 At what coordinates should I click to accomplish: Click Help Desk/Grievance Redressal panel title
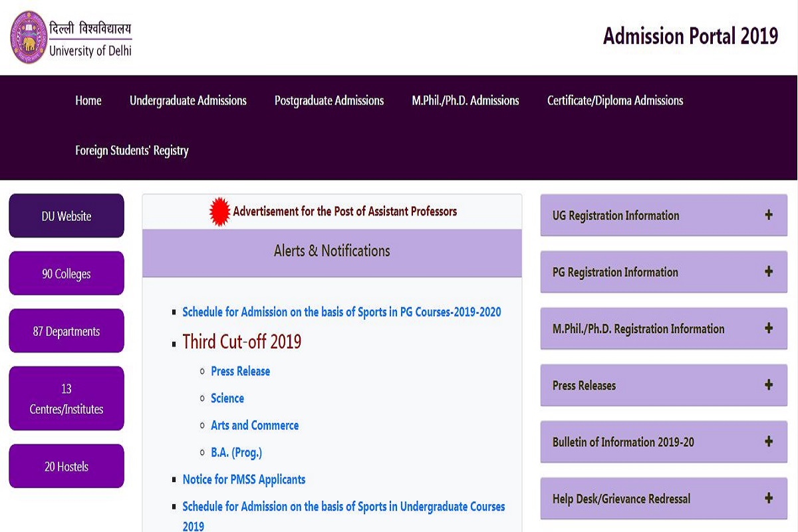point(621,498)
